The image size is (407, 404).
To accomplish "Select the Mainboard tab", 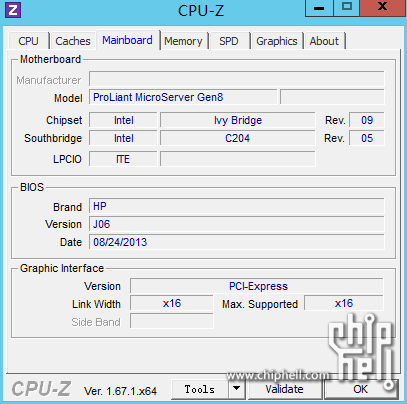I will [127, 40].
